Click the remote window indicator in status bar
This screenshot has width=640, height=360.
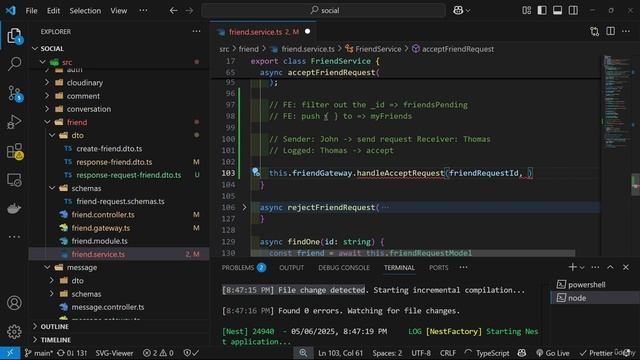click(10, 353)
